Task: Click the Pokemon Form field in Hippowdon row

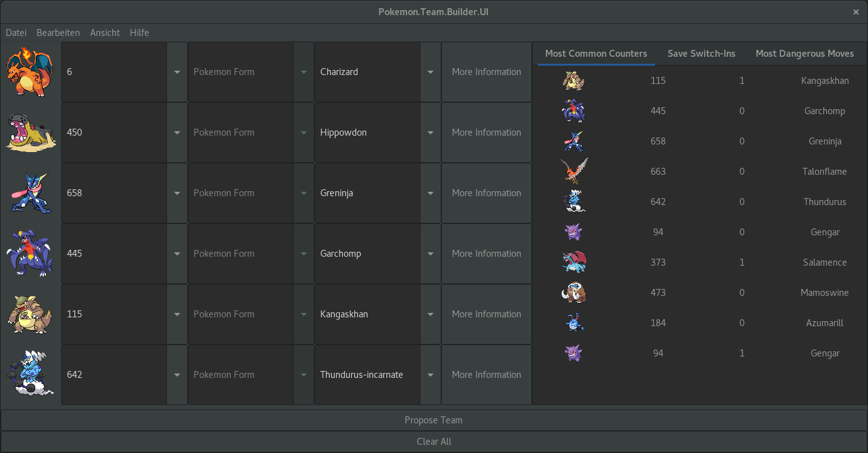Action: pyautogui.click(x=241, y=132)
